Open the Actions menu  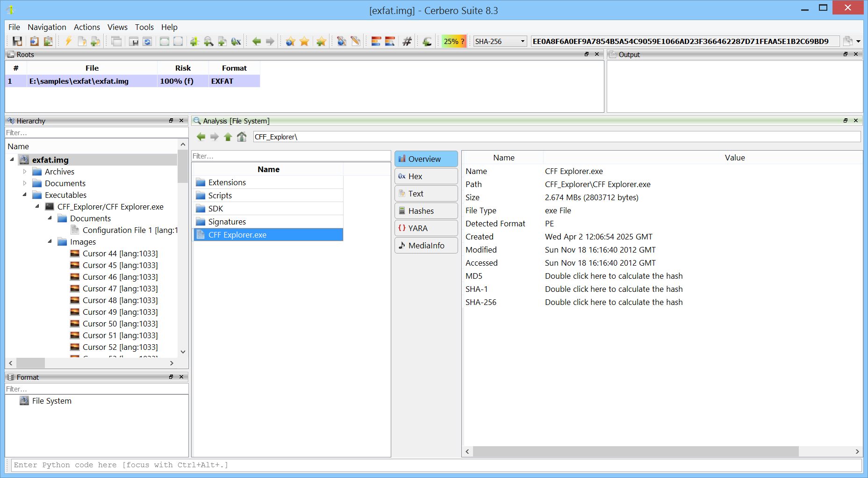coord(87,27)
